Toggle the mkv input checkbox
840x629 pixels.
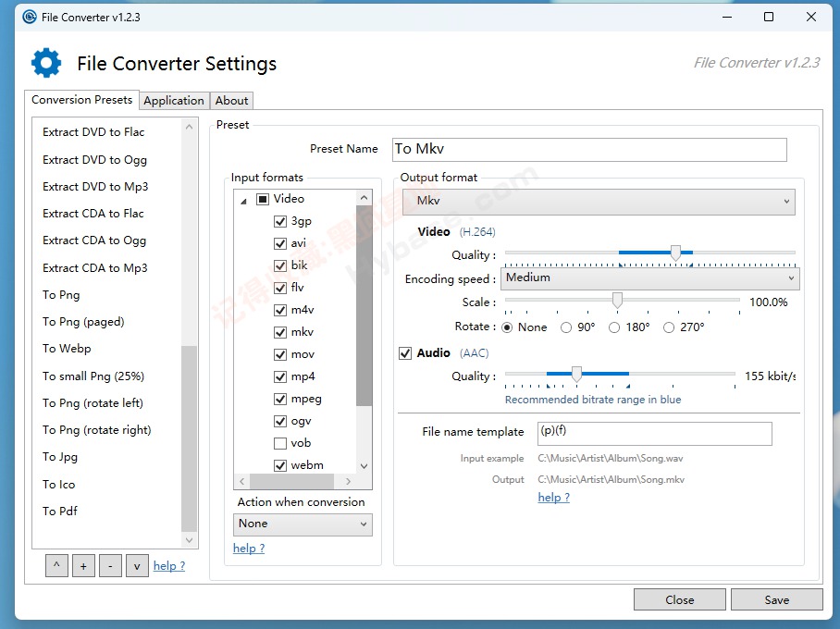click(280, 333)
